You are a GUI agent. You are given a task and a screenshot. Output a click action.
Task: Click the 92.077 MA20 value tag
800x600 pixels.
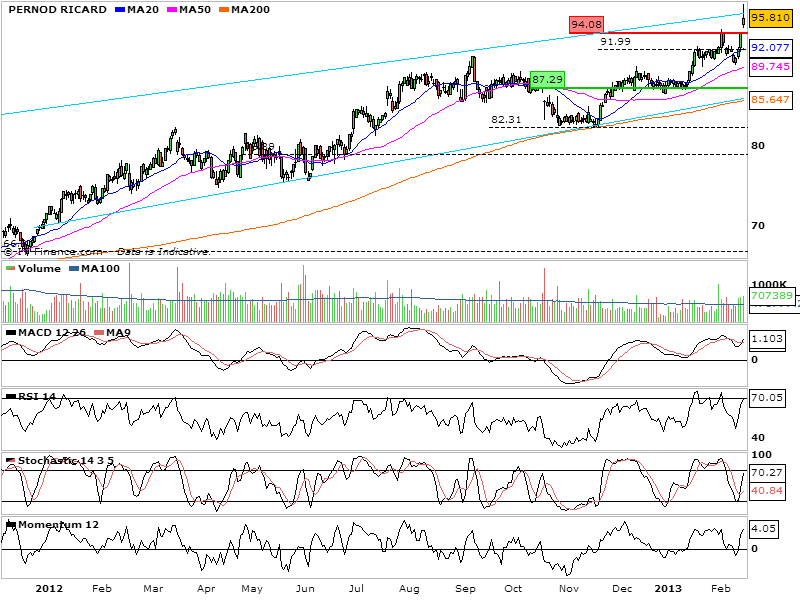[770, 48]
